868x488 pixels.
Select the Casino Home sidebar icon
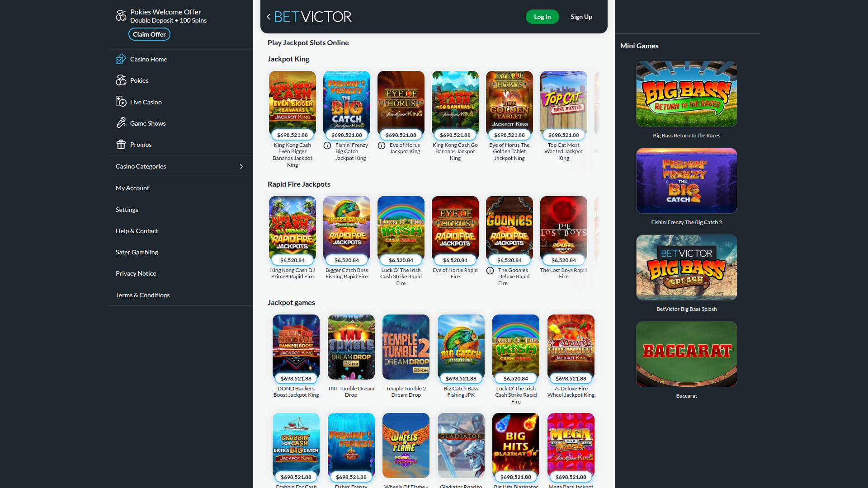[121, 59]
